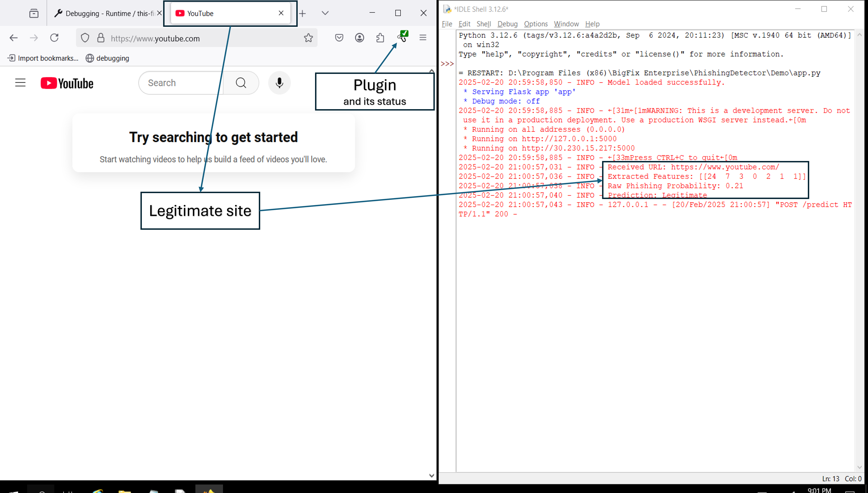Click the browser back arrow

pos(14,38)
